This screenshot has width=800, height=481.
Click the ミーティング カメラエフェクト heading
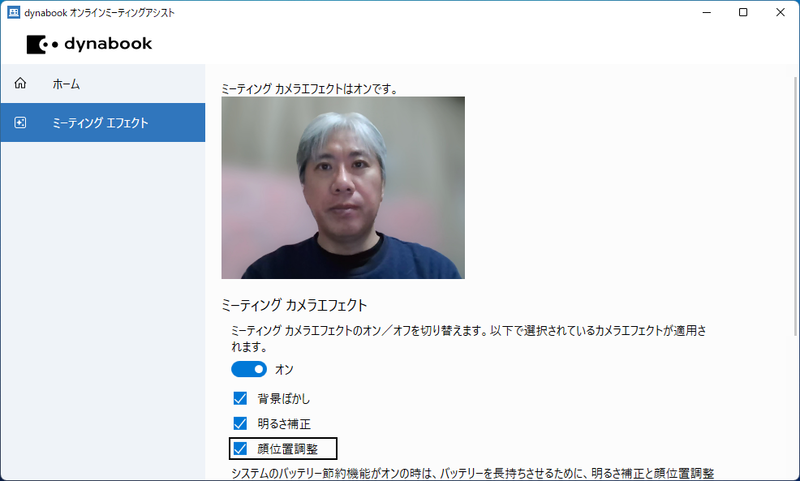[x=294, y=305]
